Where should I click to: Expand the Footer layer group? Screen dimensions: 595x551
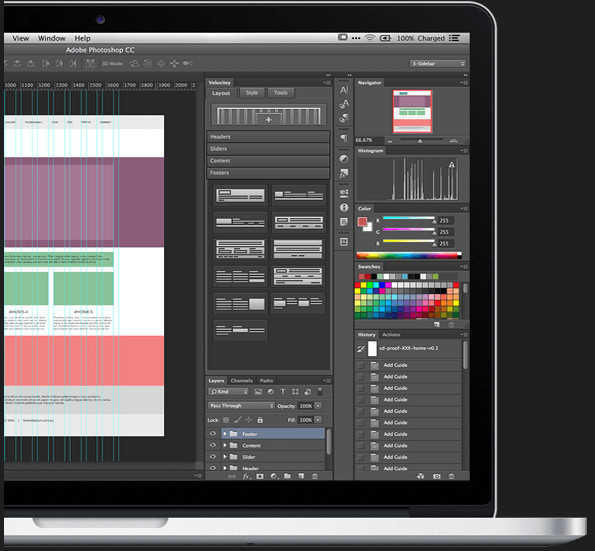(225, 433)
